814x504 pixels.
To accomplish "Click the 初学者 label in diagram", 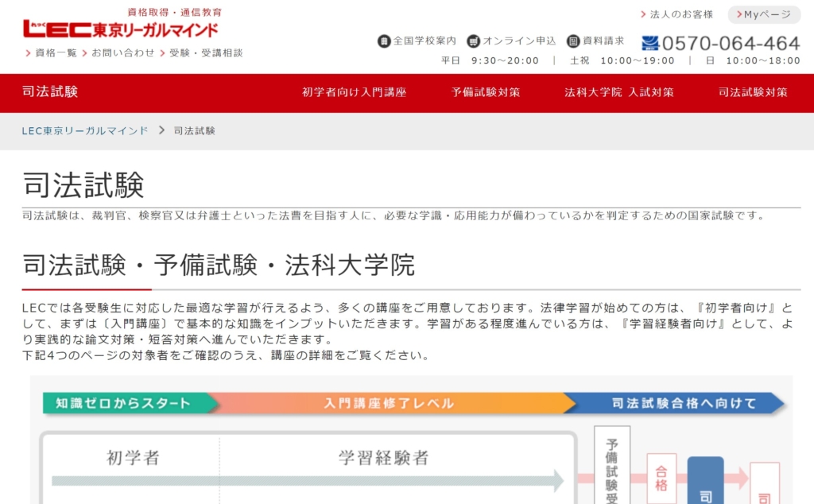I will (x=133, y=458).
